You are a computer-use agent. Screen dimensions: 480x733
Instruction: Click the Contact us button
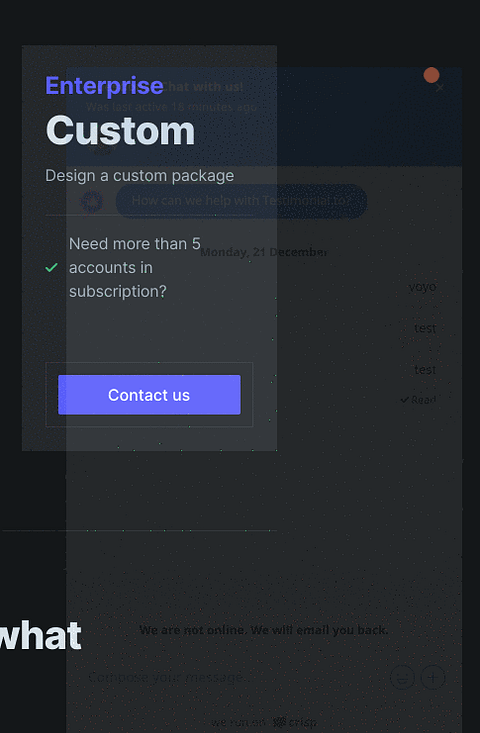(x=149, y=395)
